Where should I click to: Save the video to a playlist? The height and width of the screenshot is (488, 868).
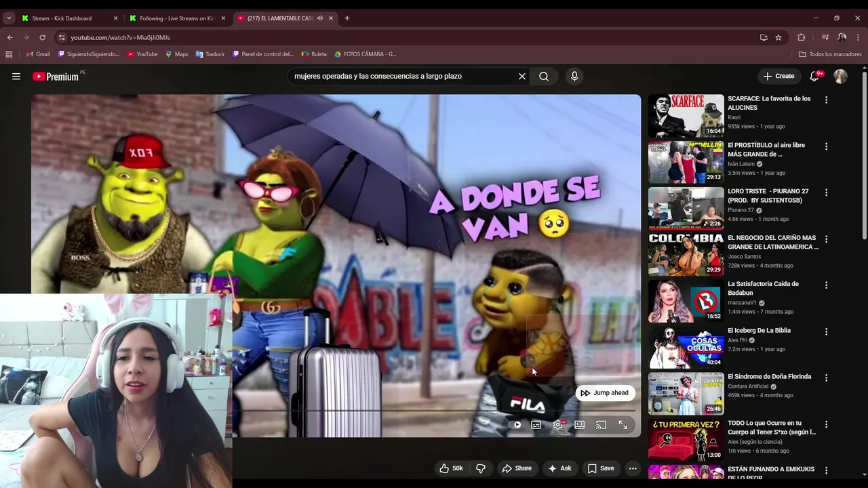pos(601,468)
